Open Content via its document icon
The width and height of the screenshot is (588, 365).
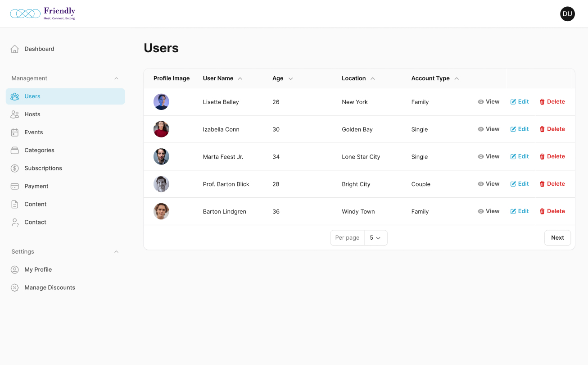[x=15, y=205]
